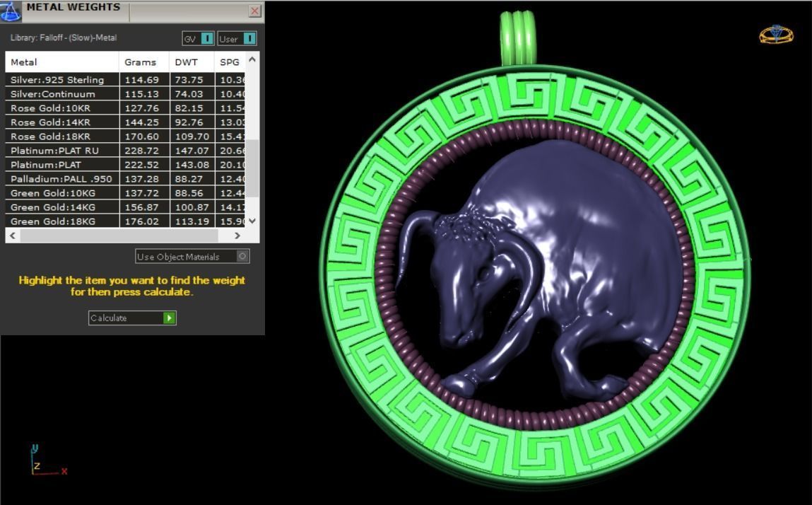The image size is (812, 505).
Task: Toggle the GV library switch
Action: 198,38
